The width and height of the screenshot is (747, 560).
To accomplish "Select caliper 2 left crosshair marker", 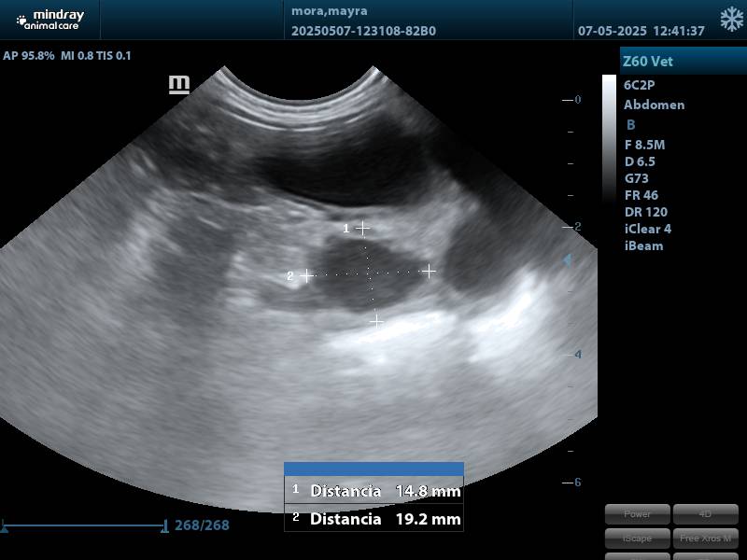I will [x=306, y=275].
